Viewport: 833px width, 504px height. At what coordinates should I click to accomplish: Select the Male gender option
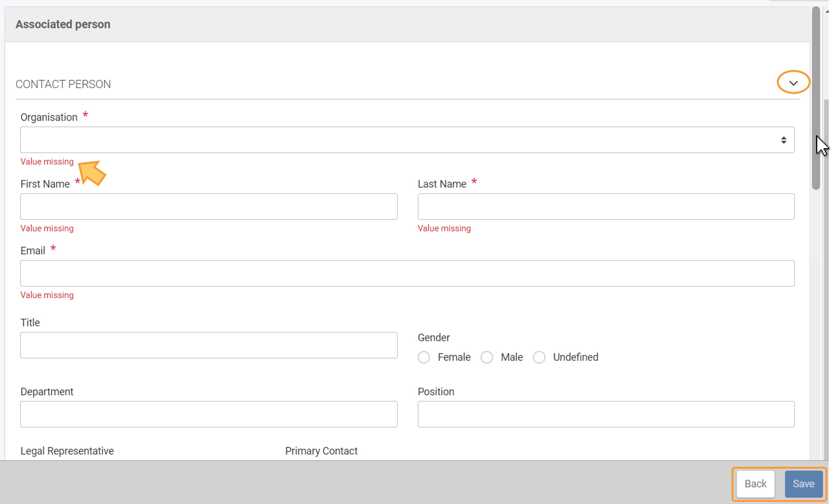pyautogui.click(x=487, y=357)
